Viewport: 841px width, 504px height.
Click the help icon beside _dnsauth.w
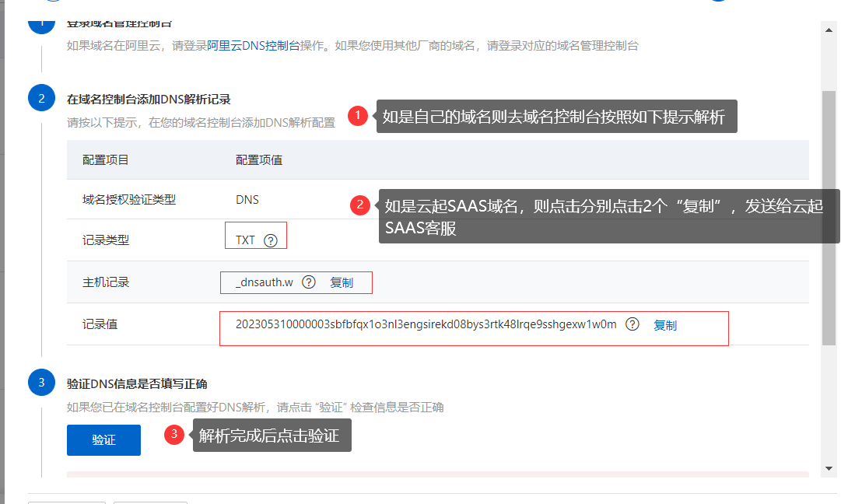309,282
